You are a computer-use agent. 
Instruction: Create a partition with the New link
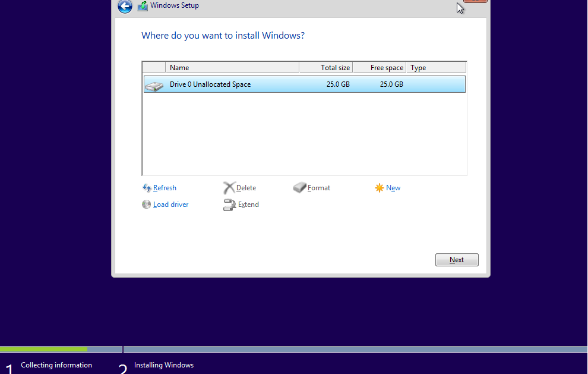(393, 188)
